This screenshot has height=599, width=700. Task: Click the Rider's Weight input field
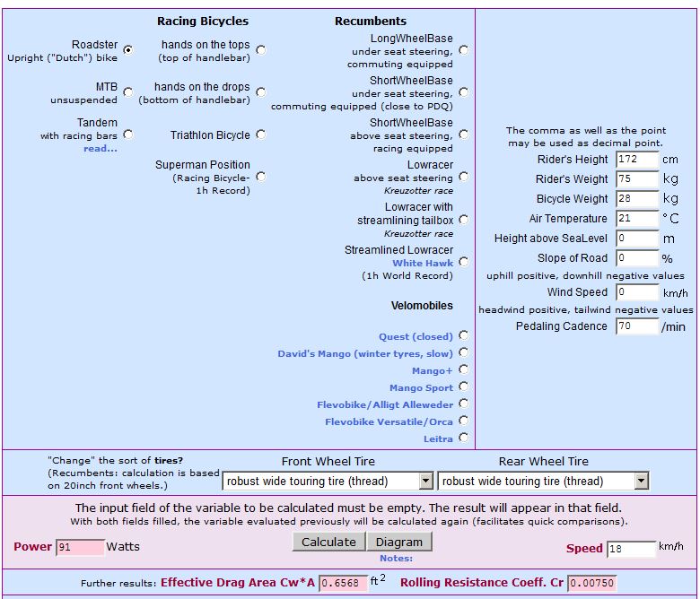click(637, 179)
